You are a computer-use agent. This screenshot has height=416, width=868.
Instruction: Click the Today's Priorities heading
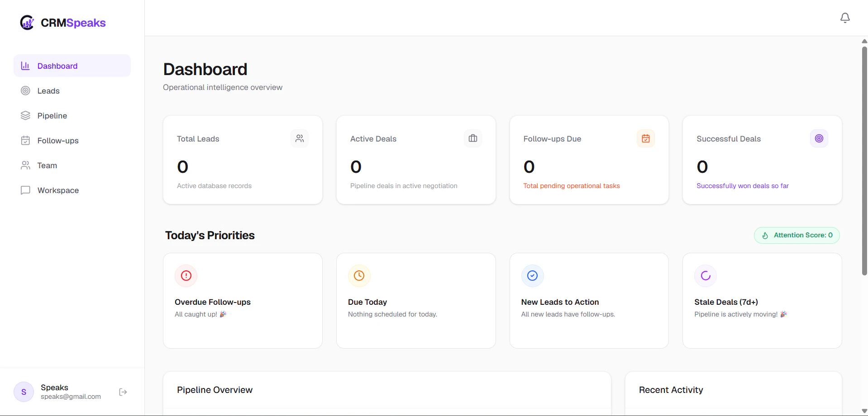tap(210, 236)
